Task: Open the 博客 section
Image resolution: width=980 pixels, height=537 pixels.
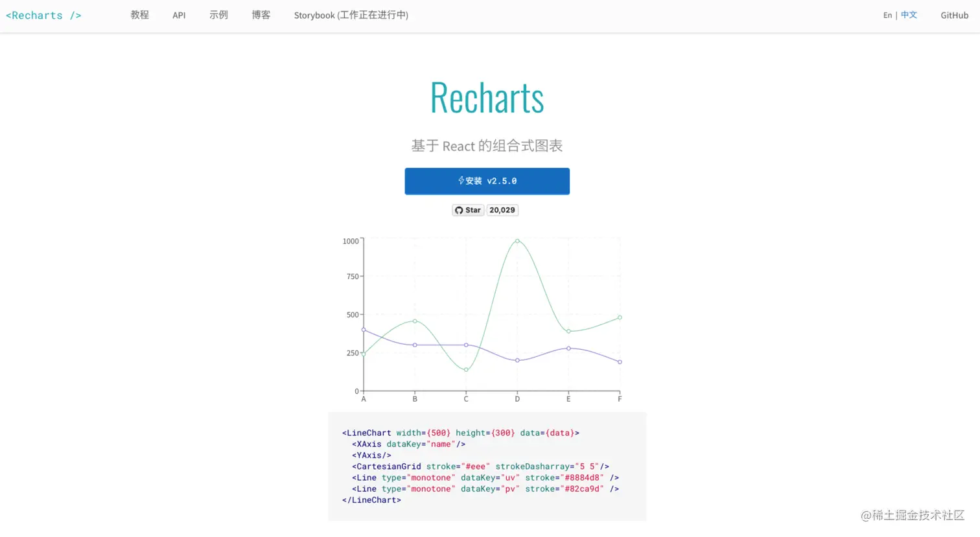Action: click(x=261, y=15)
